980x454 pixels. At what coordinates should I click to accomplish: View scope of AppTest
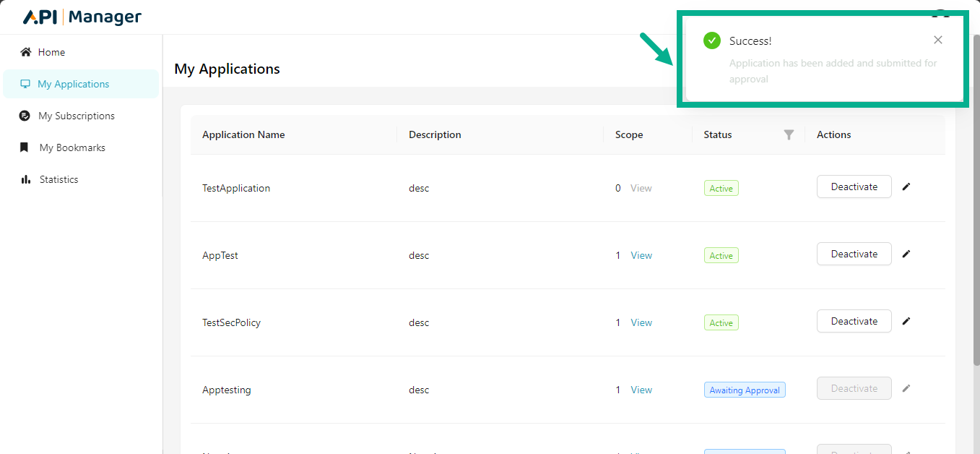[x=641, y=255]
